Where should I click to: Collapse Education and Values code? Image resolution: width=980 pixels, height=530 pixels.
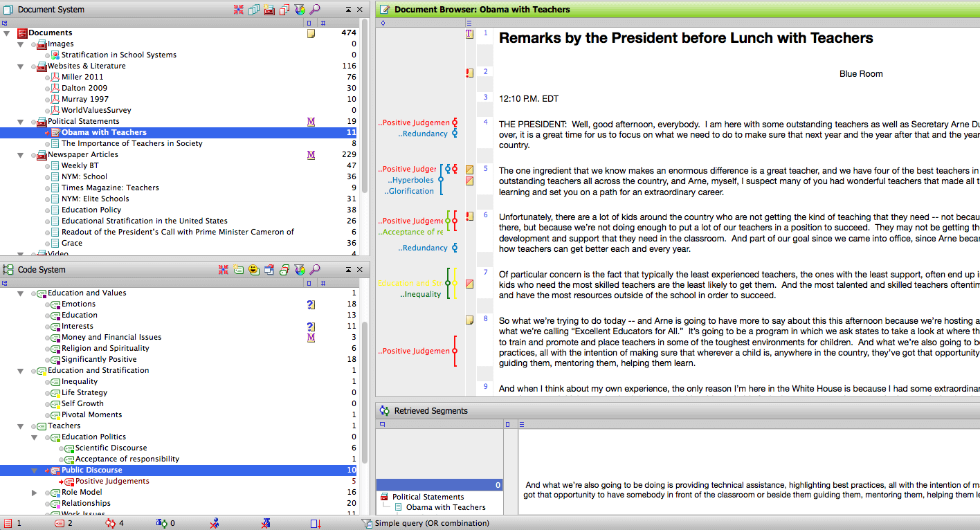click(20, 293)
